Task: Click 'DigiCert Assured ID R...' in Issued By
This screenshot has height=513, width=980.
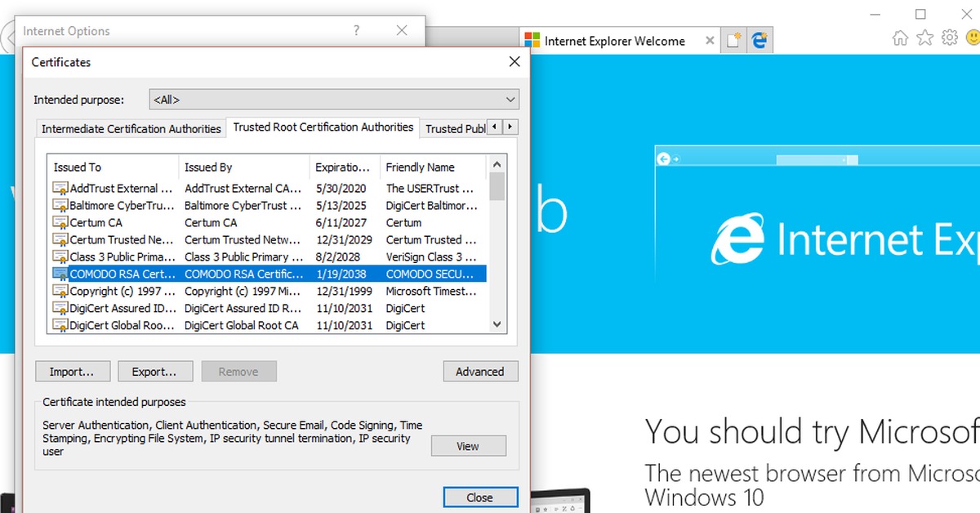Action: click(243, 309)
